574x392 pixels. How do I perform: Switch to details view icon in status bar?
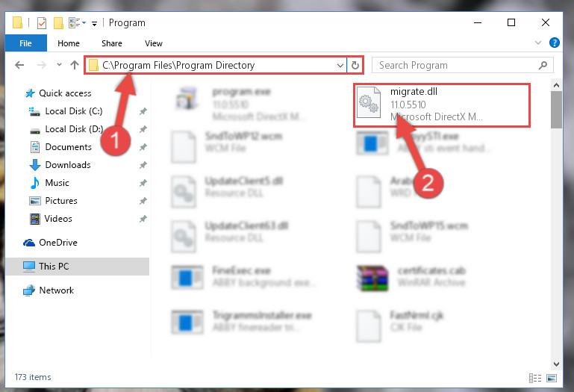pyautogui.click(x=535, y=378)
